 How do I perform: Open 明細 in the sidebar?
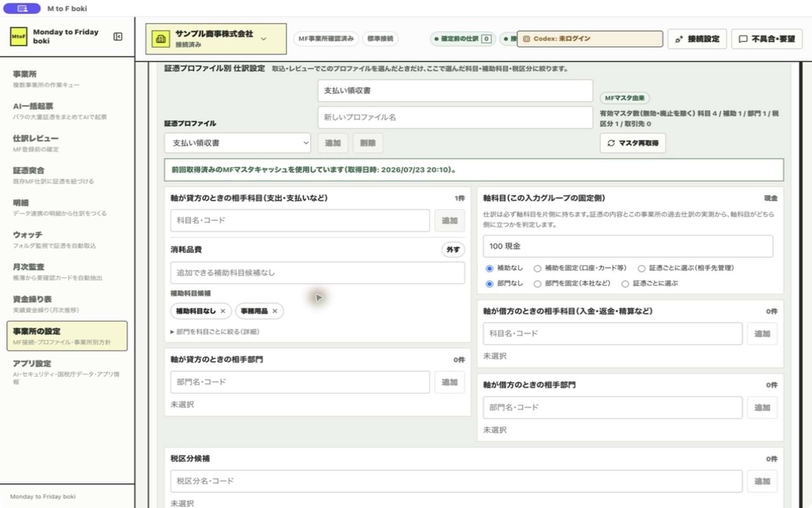67,207
